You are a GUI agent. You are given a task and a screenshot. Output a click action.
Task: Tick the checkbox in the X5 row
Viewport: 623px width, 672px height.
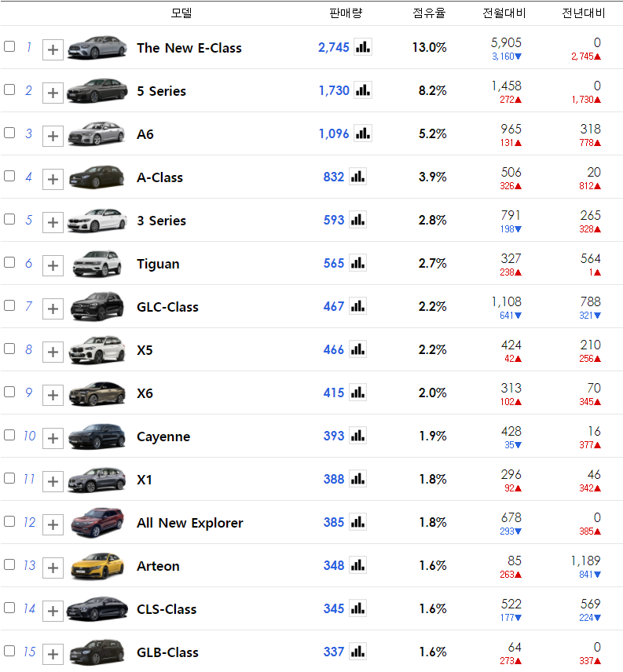coord(9,349)
